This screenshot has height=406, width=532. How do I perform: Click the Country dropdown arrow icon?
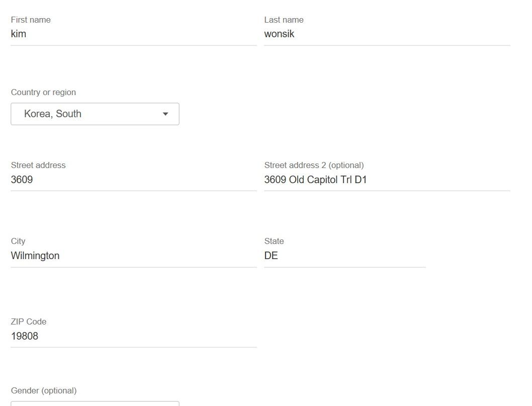pos(165,114)
